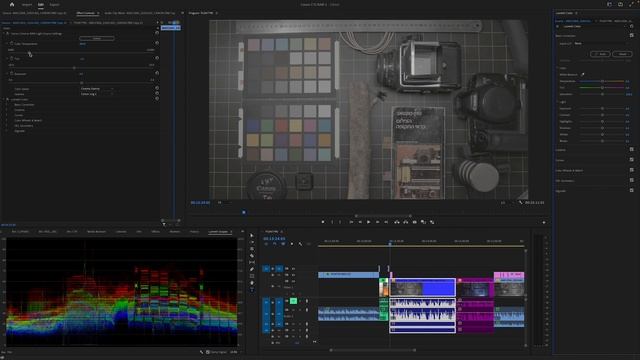The image size is (640, 360).
Task: Open the Color Space dropdown
Action: 97,89
